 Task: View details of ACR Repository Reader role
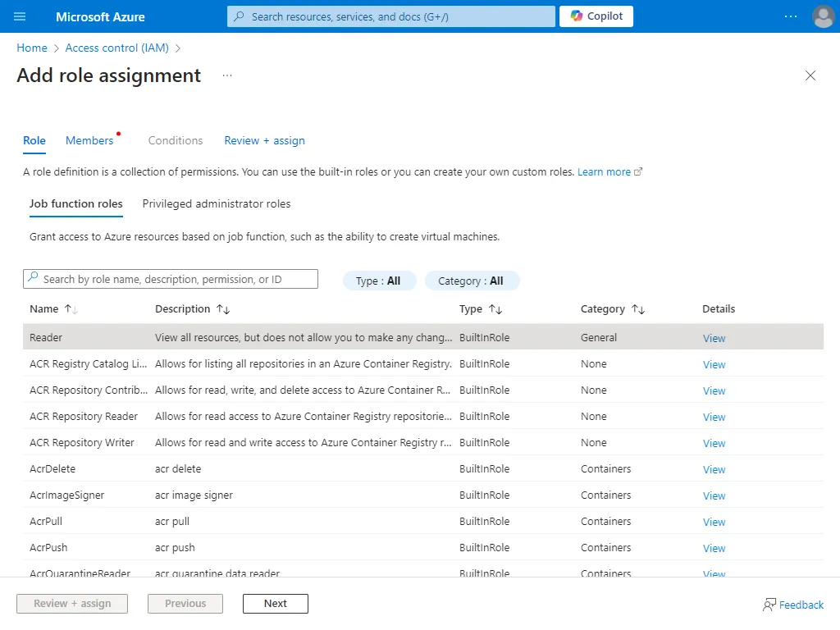714,417
